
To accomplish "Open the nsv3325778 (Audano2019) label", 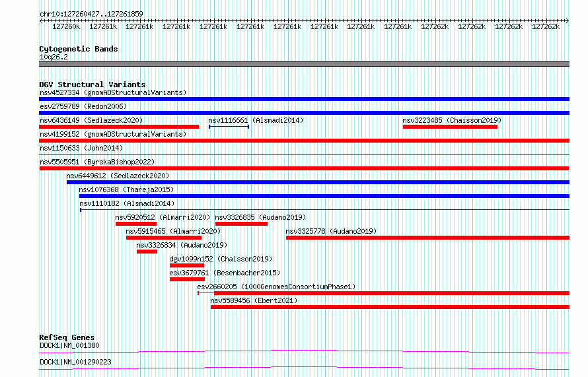I will [x=331, y=231].
